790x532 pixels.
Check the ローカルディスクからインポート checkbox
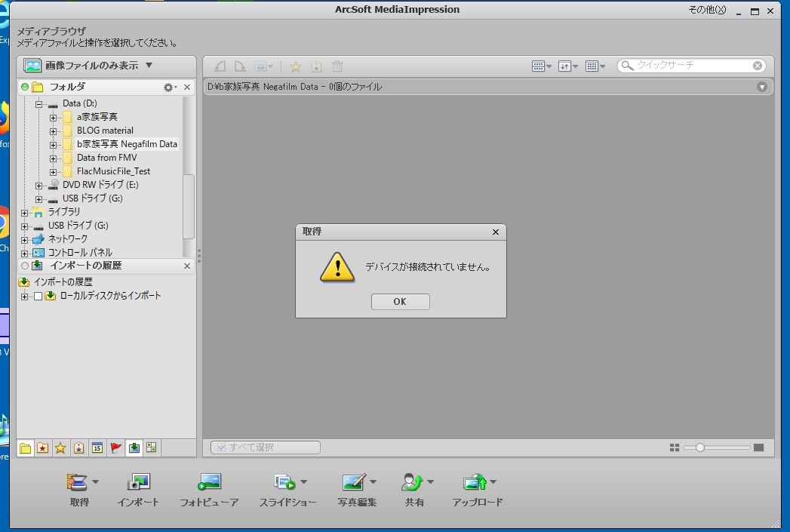tap(38, 297)
